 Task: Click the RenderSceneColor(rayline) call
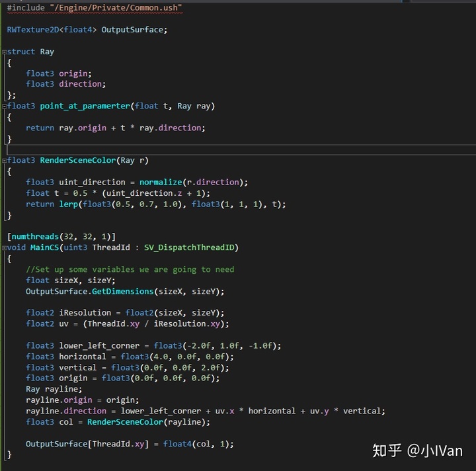[149, 422]
